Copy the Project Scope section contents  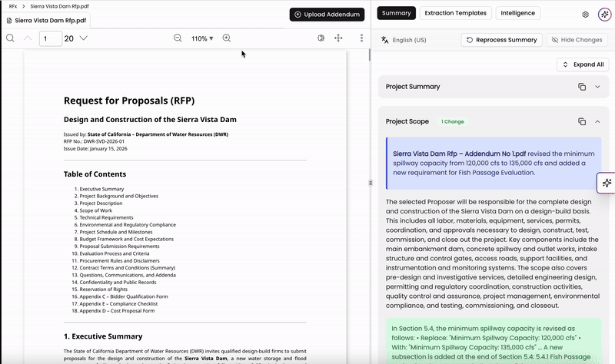pos(582,121)
